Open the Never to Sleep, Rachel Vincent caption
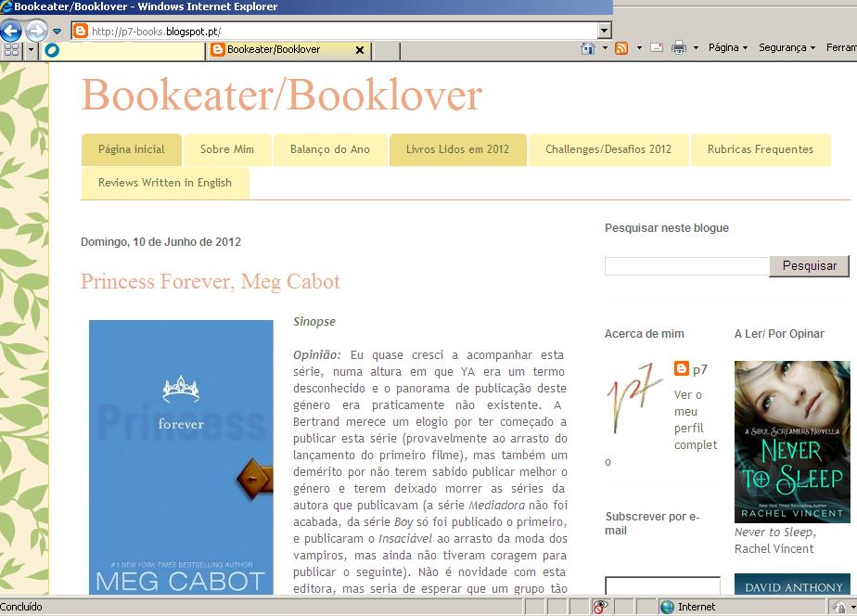The height and width of the screenshot is (616, 857). coord(775,540)
